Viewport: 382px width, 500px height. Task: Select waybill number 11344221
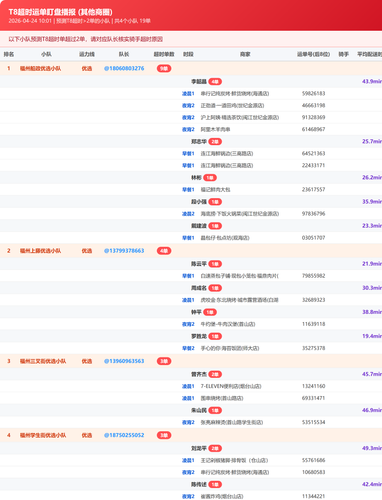(313, 496)
